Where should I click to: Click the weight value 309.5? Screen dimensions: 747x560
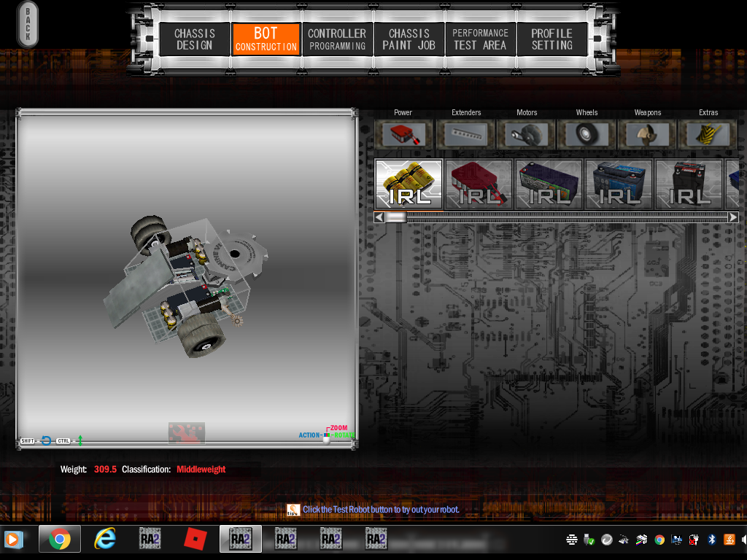pyautogui.click(x=105, y=469)
